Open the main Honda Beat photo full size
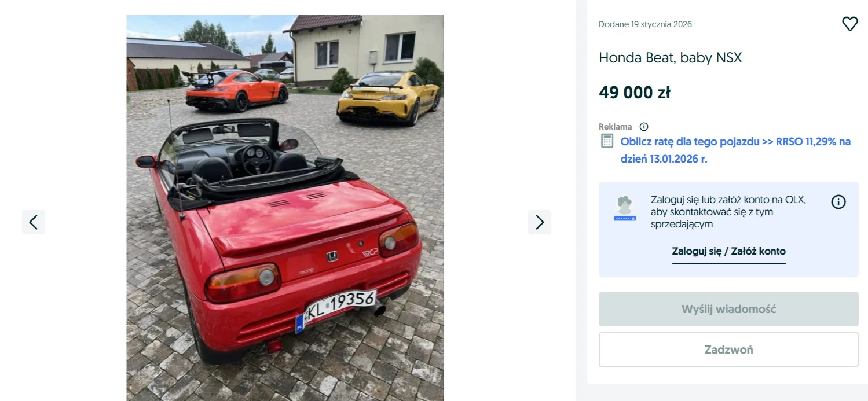This screenshot has height=401, width=868. pos(285,208)
